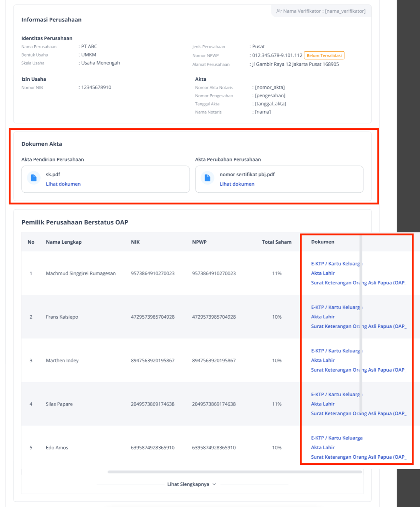The height and width of the screenshot is (507, 420).
Task: Click the Belum Tervalidasi NPWP badge
Action: click(324, 55)
